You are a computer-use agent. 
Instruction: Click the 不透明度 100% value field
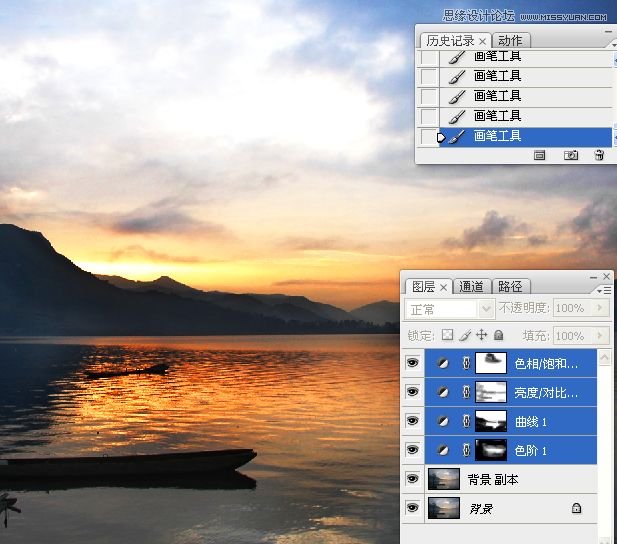(x=573, y=308)
